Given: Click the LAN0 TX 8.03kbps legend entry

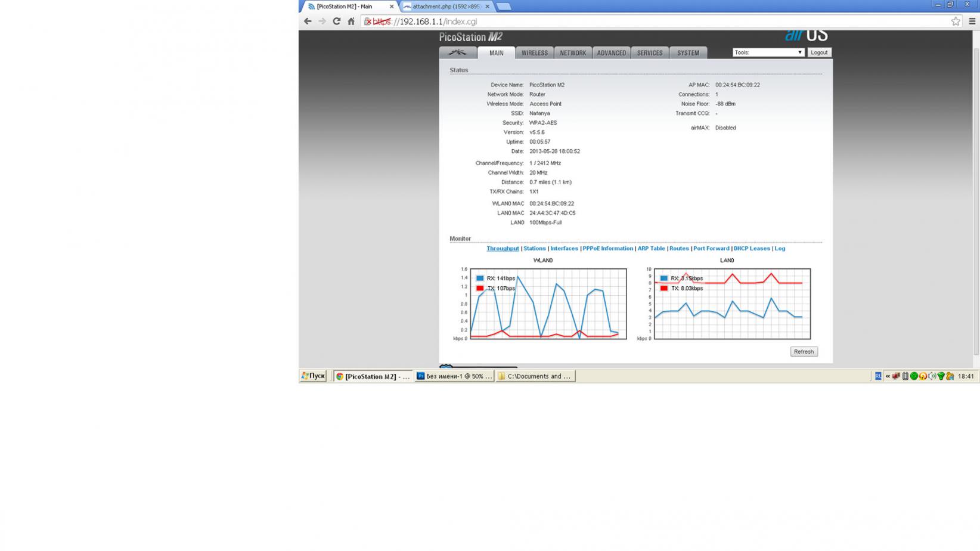Looking at the screenshot, I should coord(681,288).
